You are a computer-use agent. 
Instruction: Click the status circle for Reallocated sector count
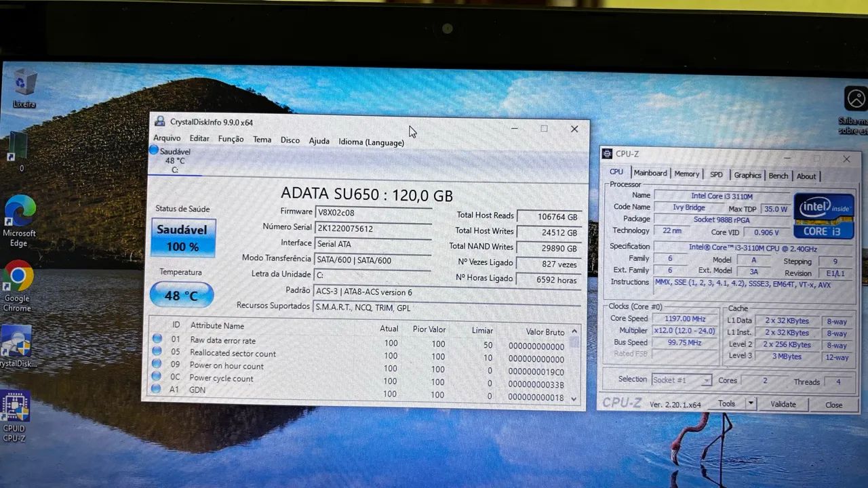[157, 351]
